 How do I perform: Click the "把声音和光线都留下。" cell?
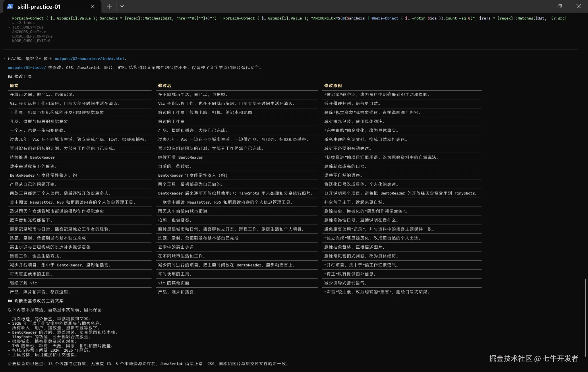[31, 220]
